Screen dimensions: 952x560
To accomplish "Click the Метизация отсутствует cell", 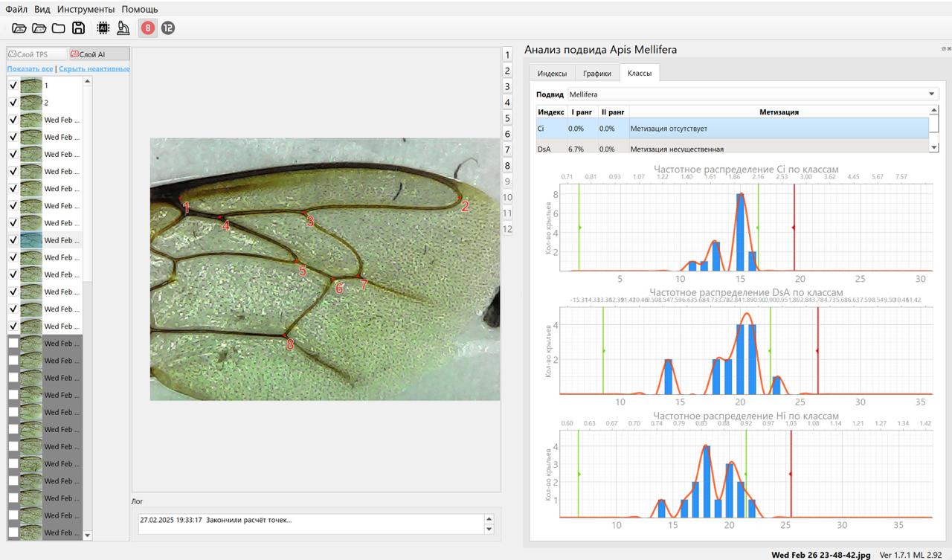I will [779, 129].
